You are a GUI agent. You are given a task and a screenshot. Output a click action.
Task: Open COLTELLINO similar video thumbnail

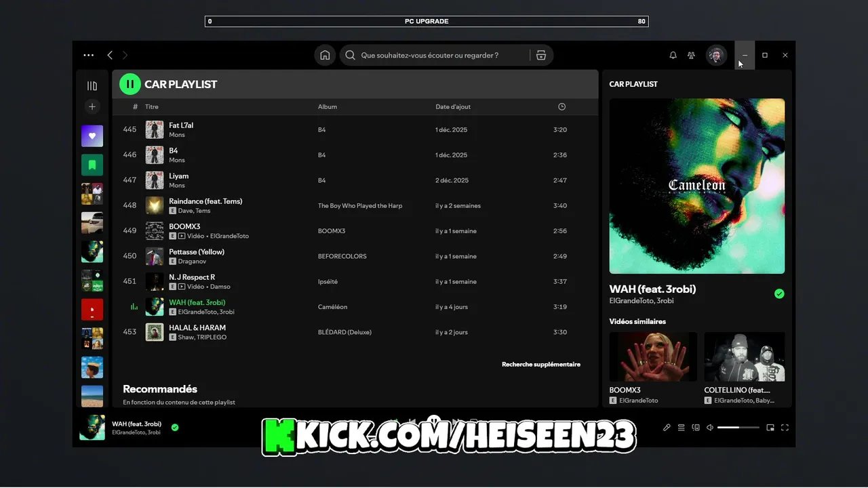[x=745, y=357]
